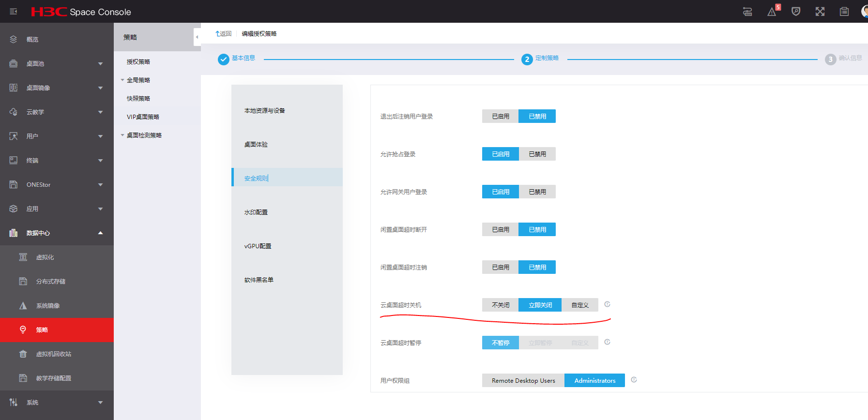Set 退出后注销用户登录 to 已禁用
This screenshot has height=420, width=868.
[x=537, y=116]
